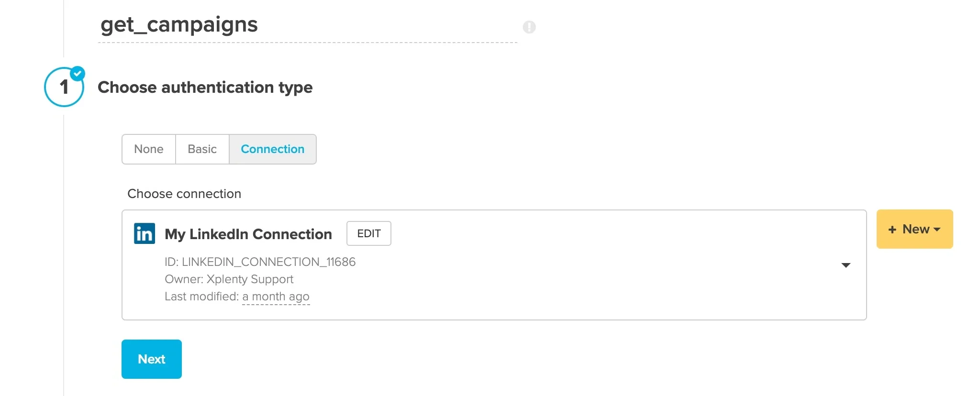This screenshot has width=980, height=396.
Task: Click the LINKEDIN_CONNECTION_11686 ID text
Action: click(x=260, y=262)
